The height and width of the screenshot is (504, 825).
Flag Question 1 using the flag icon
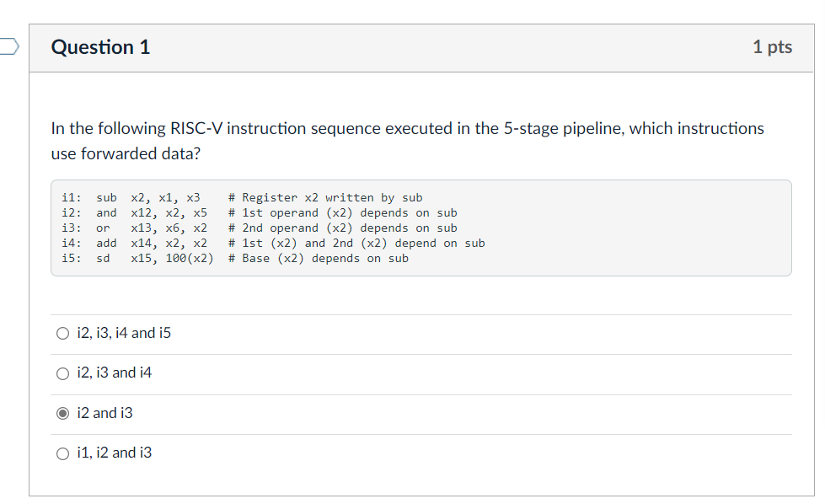(8, 47)
